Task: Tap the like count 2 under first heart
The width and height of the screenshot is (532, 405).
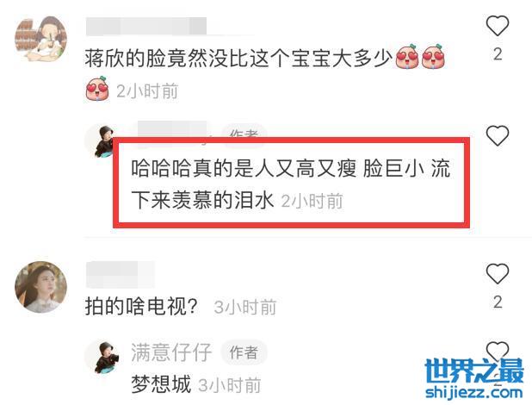Action: 498,54
